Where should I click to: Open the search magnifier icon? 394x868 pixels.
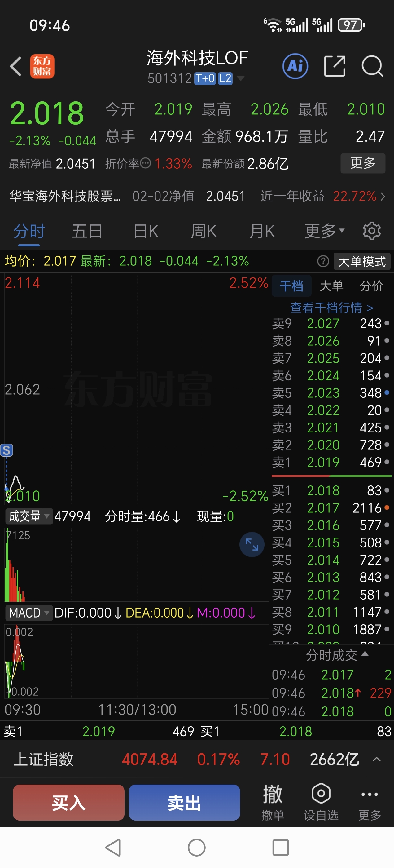coord(372,66)
